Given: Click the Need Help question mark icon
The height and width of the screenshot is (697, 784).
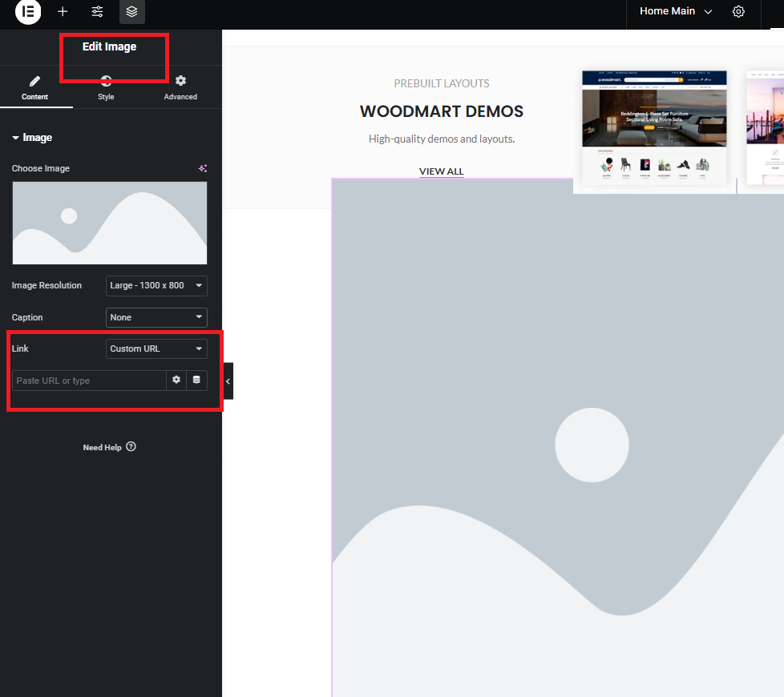Looking at the screenshot, I should pyautogui.click(x=131, y=447).
